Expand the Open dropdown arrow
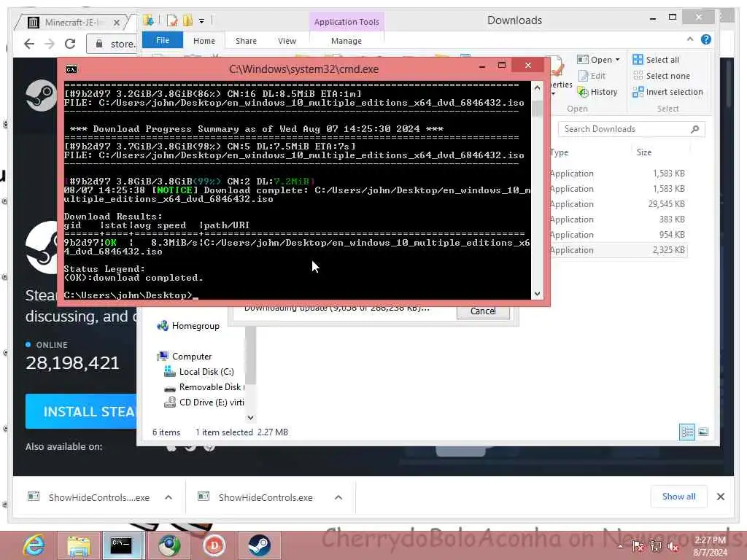747x560 pixels. click(x=617, y=60)
